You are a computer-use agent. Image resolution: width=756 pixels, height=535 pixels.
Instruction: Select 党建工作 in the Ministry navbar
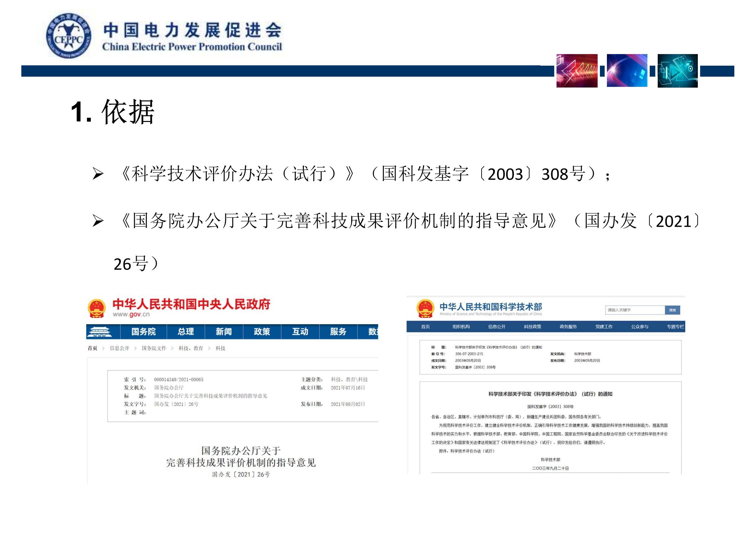(604, 326)
